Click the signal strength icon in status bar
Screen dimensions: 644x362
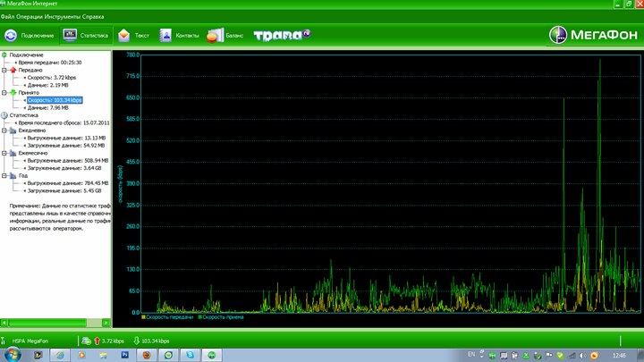tap(3, 341)
